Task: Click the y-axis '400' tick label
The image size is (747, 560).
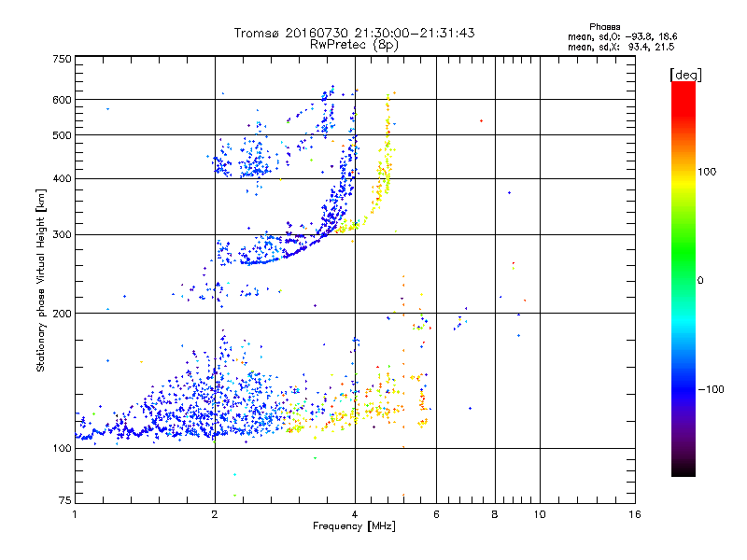Action: [x=62, y=179]
